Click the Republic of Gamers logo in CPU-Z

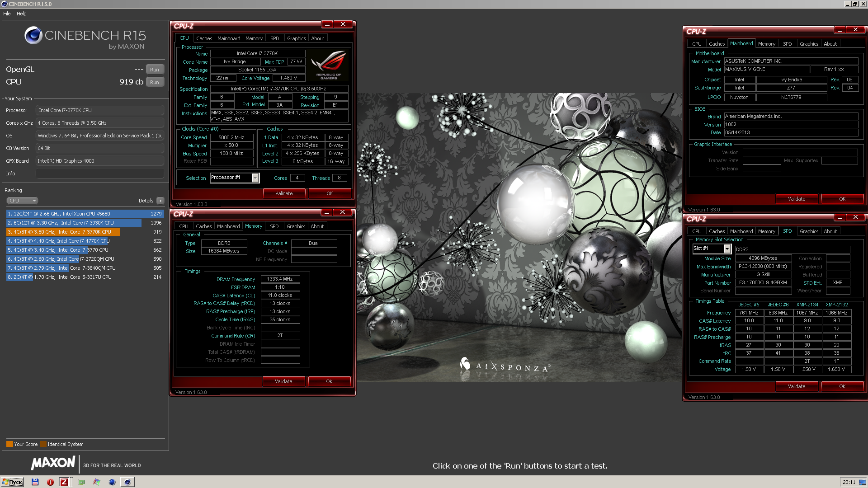pyautogui.click(x=329, y=65)
